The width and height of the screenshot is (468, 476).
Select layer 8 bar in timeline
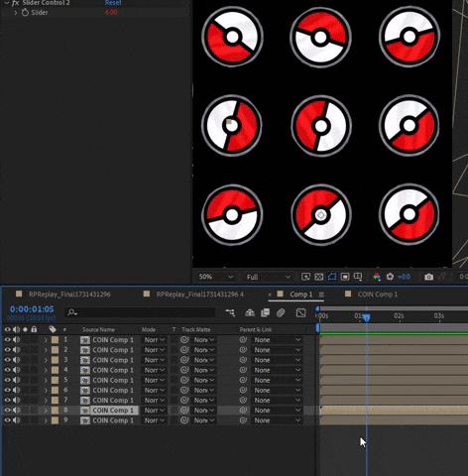click(x=394, y=411)
